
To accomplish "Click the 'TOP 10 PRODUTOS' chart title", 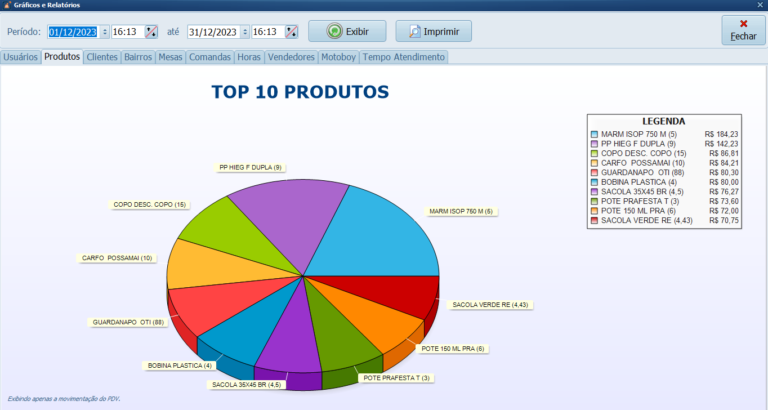I will tap(300, 92).
